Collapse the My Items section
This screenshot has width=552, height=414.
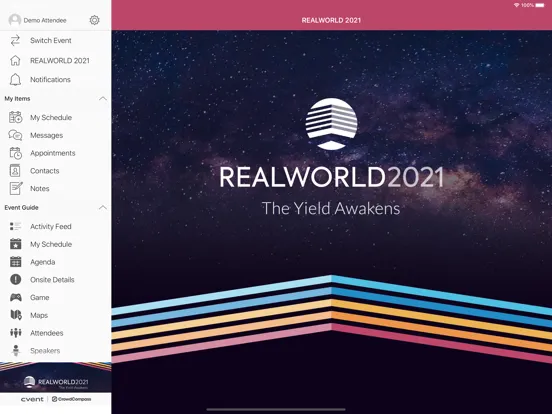pos(103,99)
